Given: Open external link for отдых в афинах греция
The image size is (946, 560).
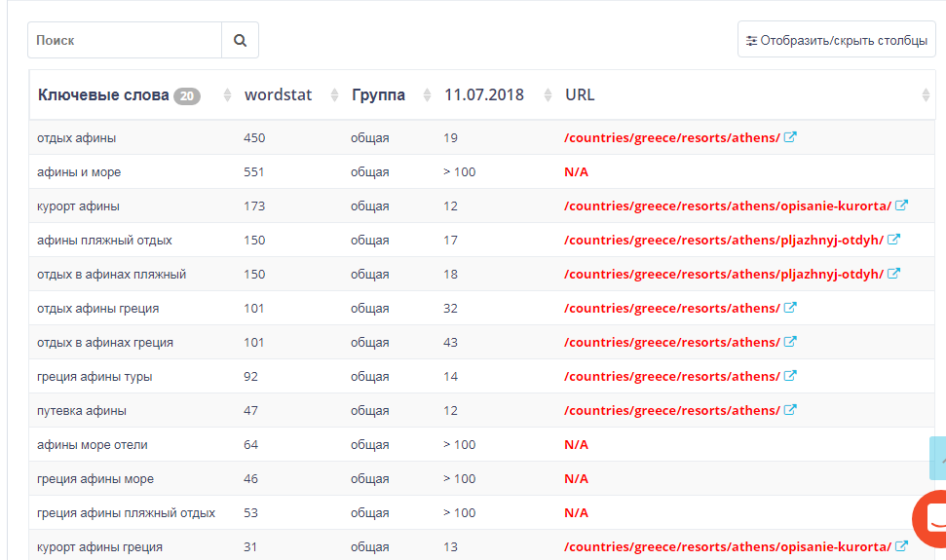Looking at the screenshot, I should (790, 342).
